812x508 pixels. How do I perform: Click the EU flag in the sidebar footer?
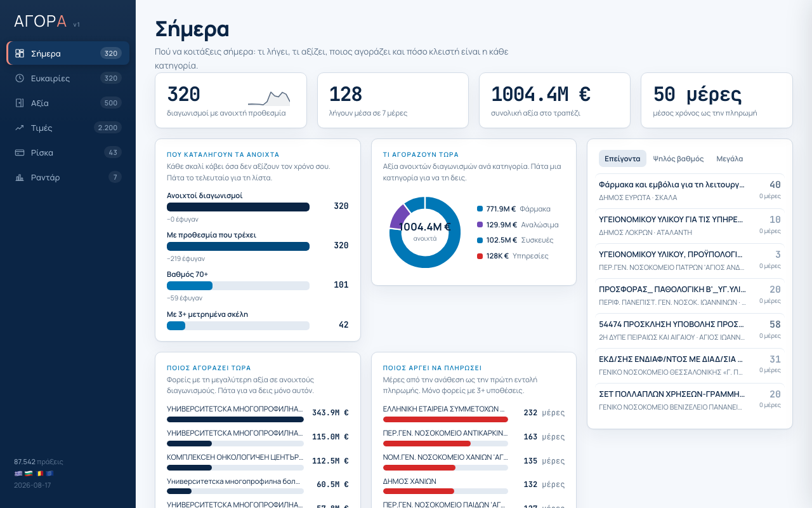[x=49, y=473]
